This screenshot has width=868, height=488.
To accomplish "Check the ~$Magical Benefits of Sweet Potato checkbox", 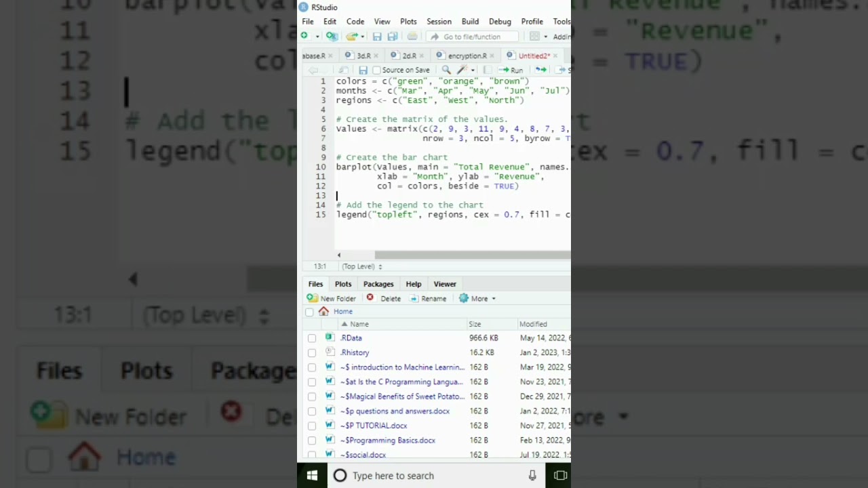I will pos(312,396).
